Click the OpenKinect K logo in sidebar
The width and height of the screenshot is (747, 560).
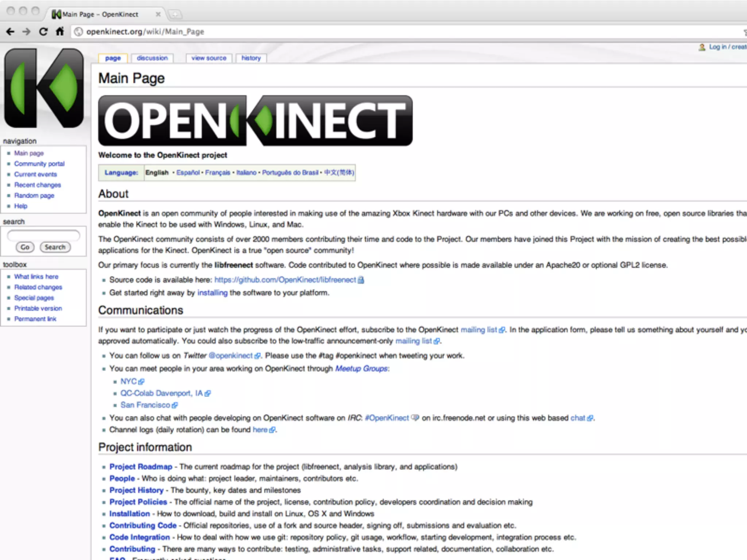click(43, 88)
